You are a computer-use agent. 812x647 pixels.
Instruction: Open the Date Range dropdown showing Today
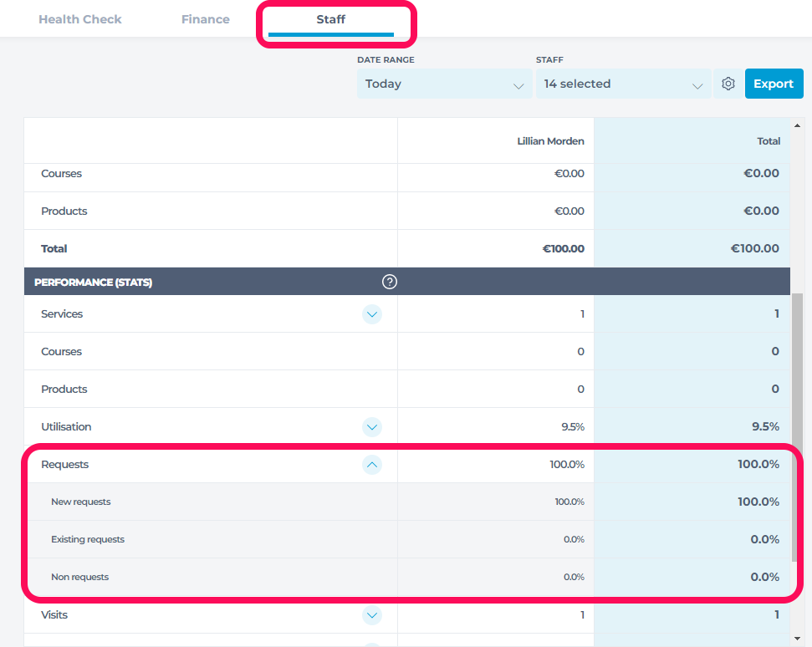(x=444, y=84)
